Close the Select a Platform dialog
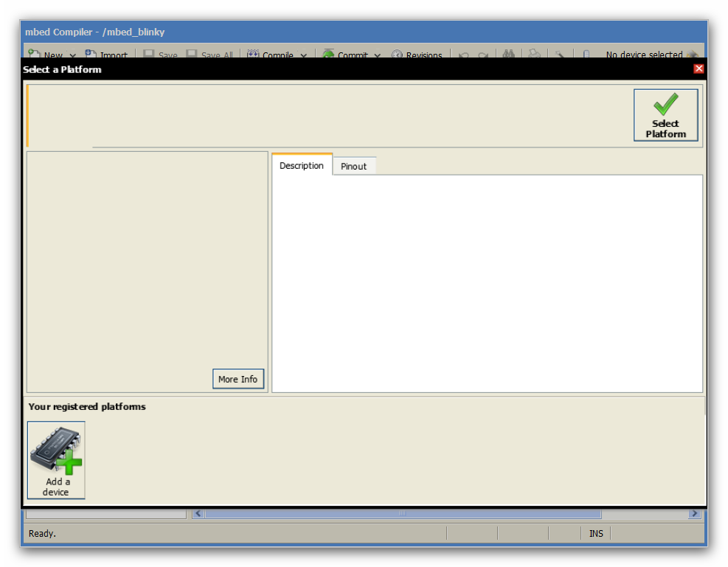 tap(698, 69)
